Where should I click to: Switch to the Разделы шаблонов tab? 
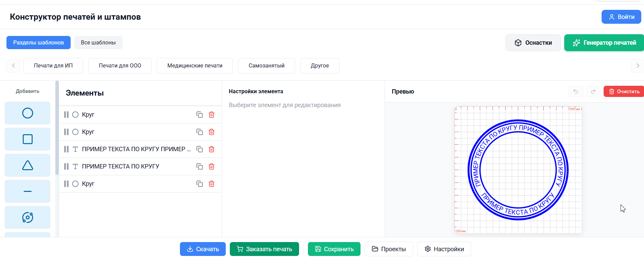(38, 43)
